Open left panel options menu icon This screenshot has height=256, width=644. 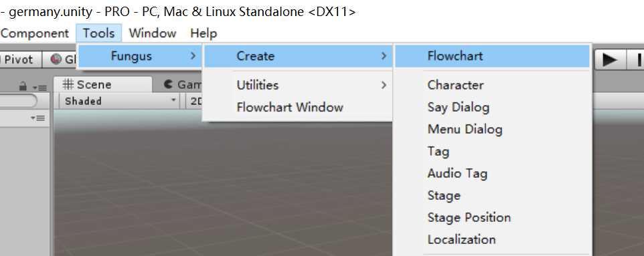[x=40, y=88]
